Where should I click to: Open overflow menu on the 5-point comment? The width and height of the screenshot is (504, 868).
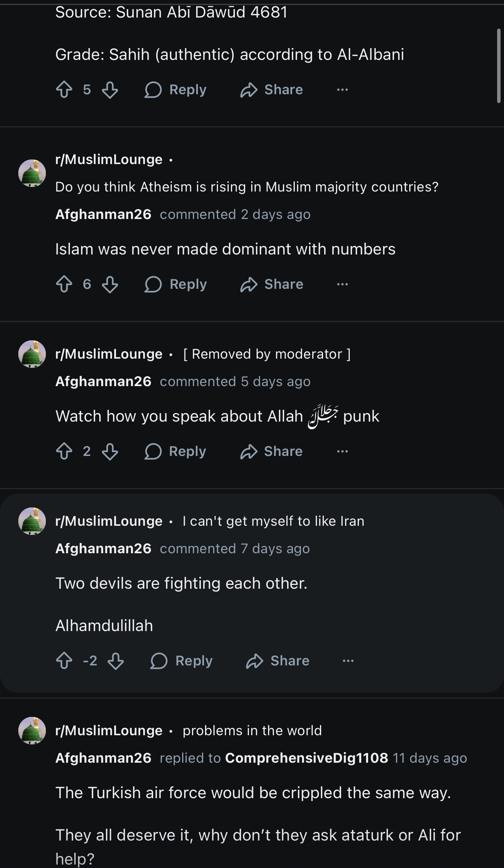342,90
